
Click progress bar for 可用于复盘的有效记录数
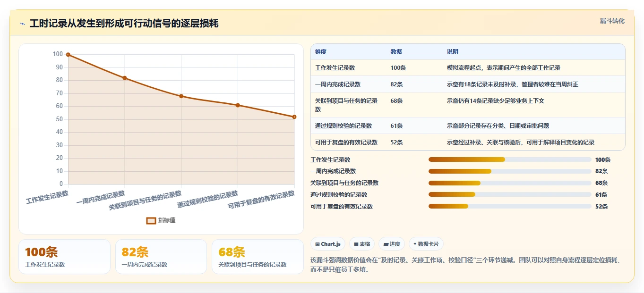pyautogui.click(x=510, y=207)
